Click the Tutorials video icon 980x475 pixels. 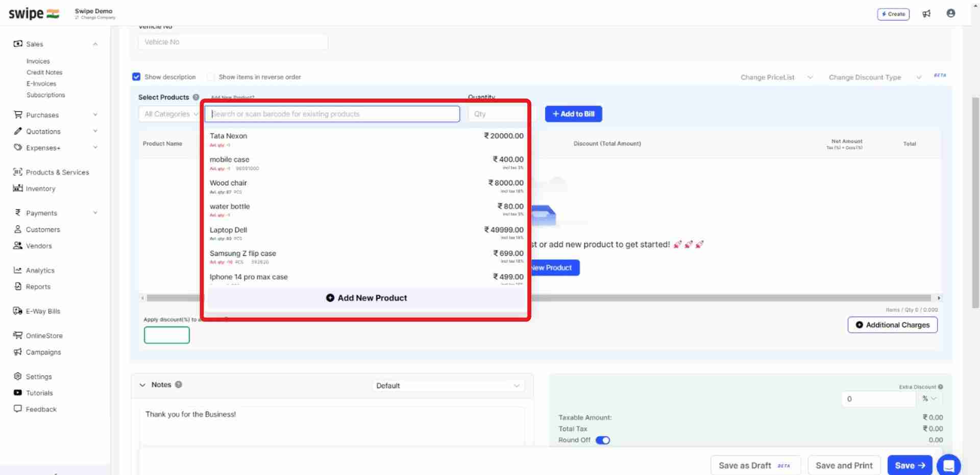pos(18,393)
